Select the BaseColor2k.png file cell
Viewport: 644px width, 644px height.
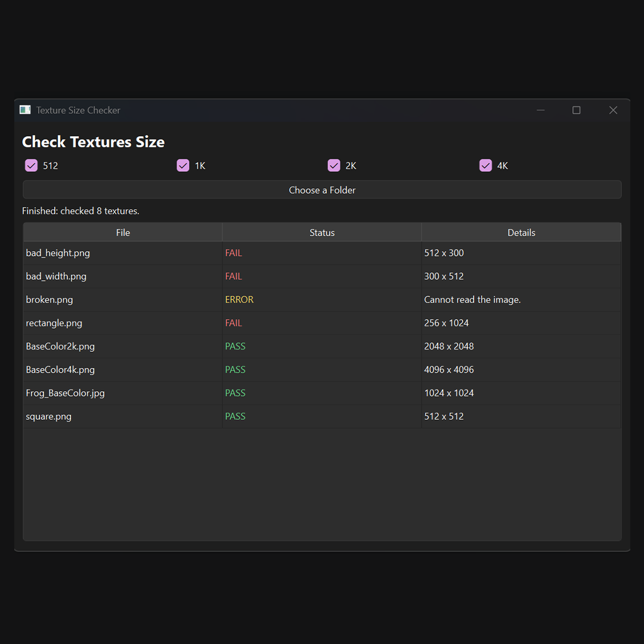(x=123, y=346)
